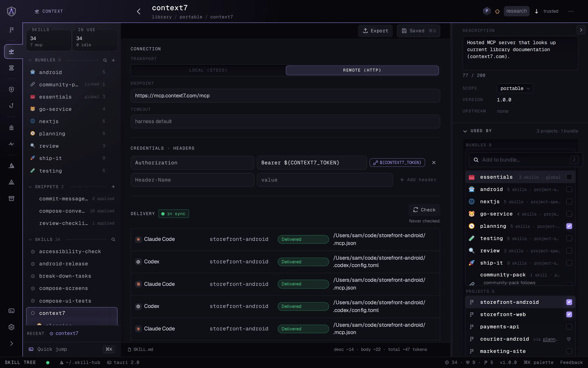This screenshot has width=588, height=368.
Task: Open the archive box icon in sidebar
Action: pyautogui.click(x=11, y=199)
